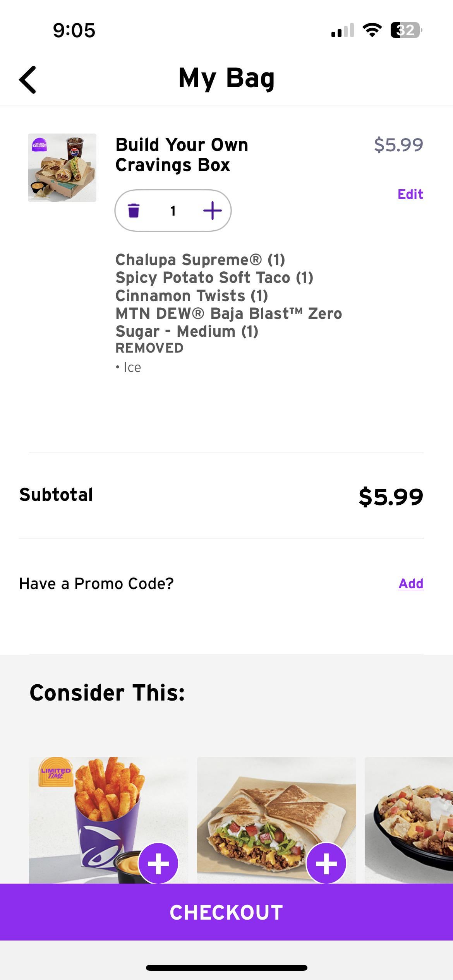Screen dimensions: 453x980
Task: Add a promo code
Action: click(x=410, y=583)
